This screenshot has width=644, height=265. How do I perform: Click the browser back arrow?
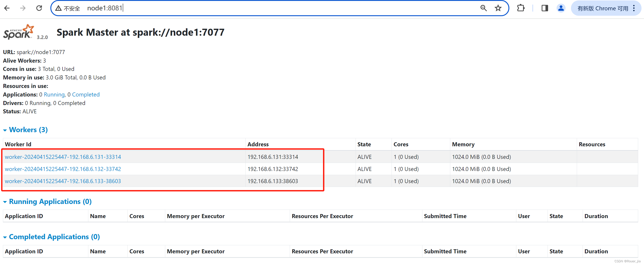tap(7, 8)
